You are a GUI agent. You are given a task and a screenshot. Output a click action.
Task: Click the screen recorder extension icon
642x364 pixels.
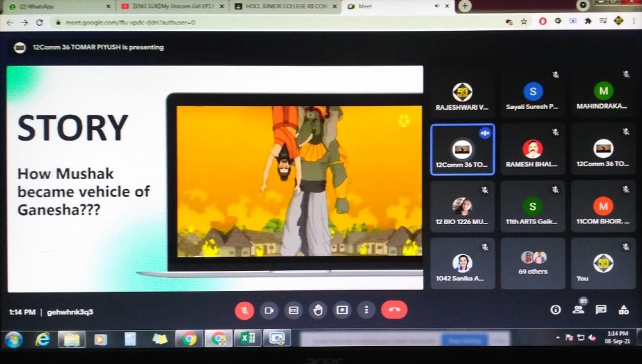coord(573,21)
